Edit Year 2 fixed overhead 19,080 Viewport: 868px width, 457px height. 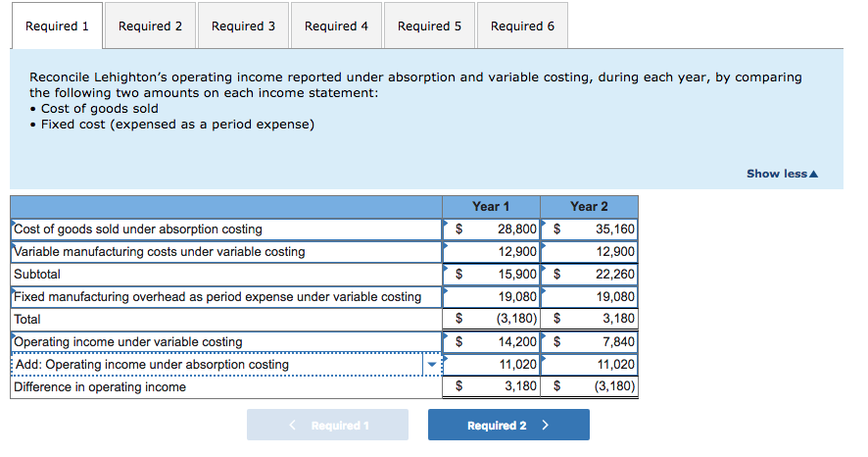tap(589, 297)
